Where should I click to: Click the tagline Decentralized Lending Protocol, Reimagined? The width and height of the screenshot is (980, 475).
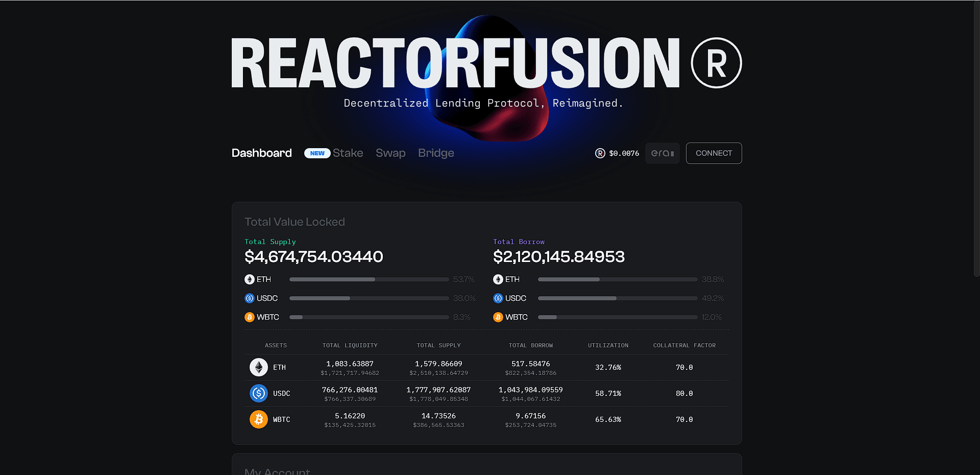click(483, 103)
